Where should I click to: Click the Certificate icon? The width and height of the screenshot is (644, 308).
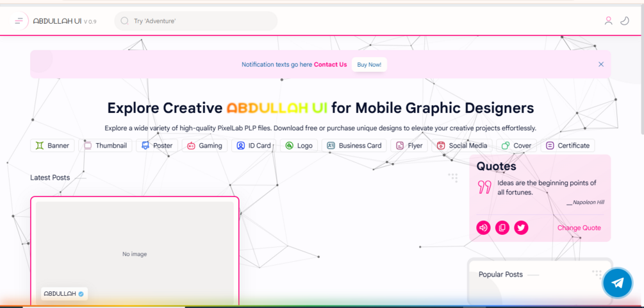click(x=550, y=146)
